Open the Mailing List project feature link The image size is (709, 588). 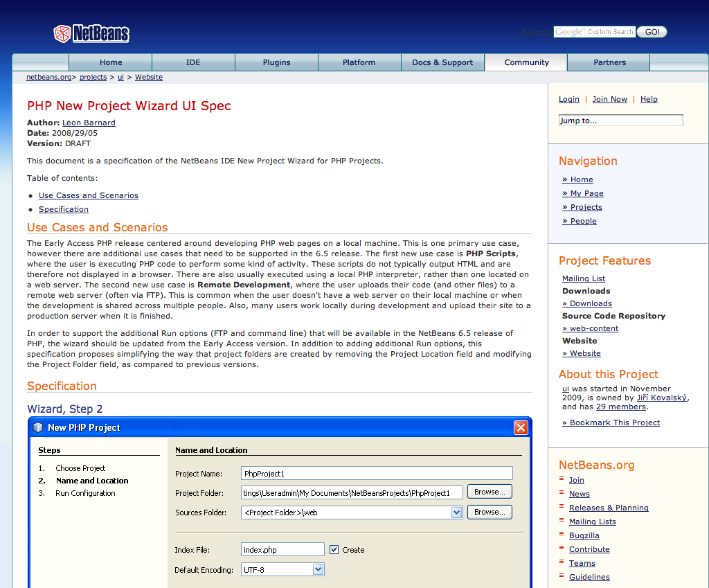tap(584, 278)
